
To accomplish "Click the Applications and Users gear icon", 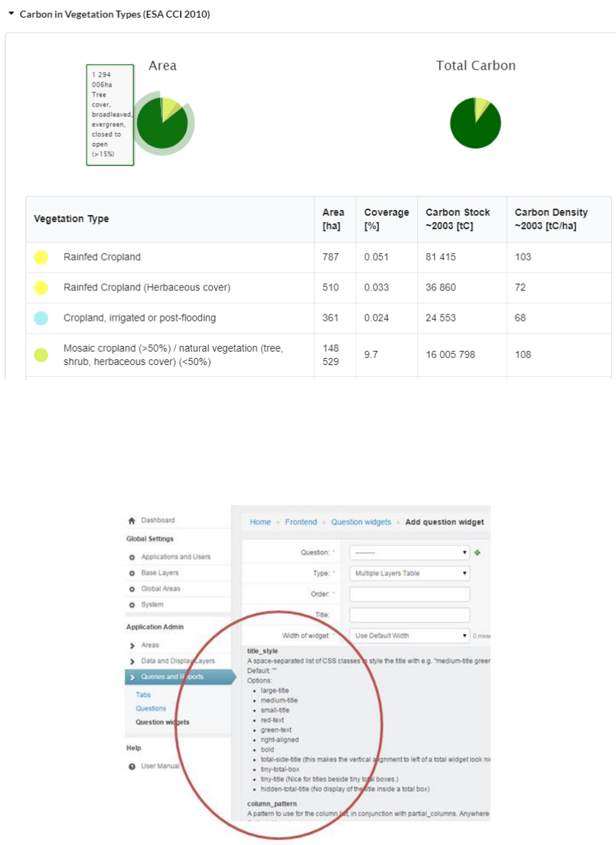I will [x=132, y=557].
